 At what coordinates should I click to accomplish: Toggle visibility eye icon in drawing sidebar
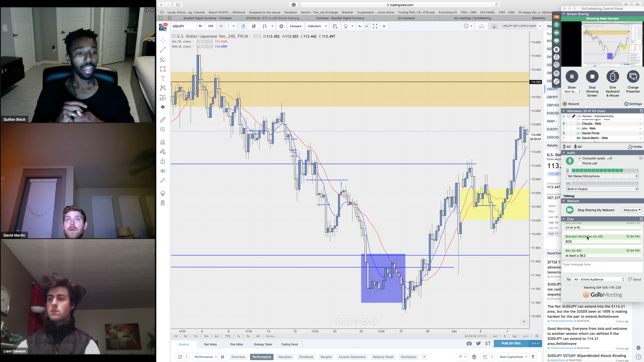[x=163, y=171]
